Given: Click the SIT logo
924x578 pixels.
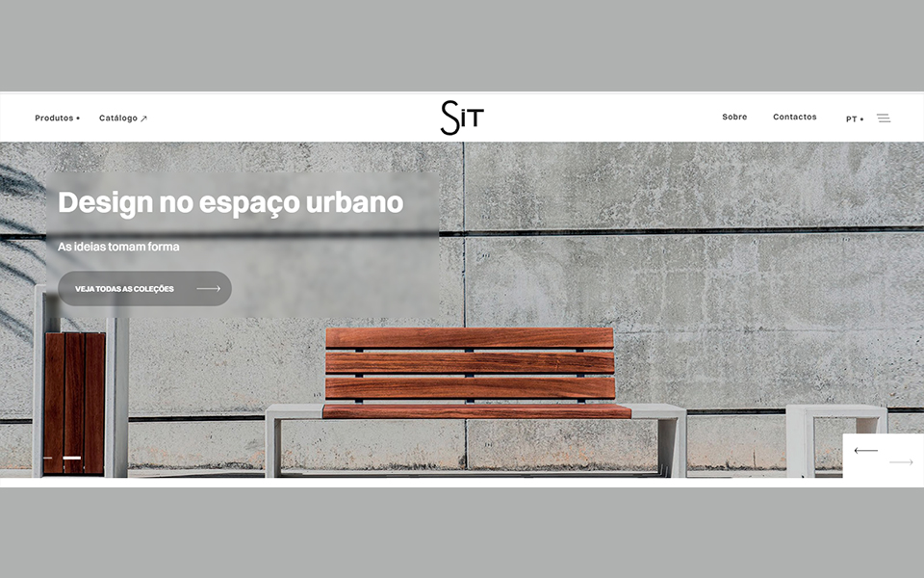Looking at the screenshot, I should pyautogui.click(x=462, y=118).
